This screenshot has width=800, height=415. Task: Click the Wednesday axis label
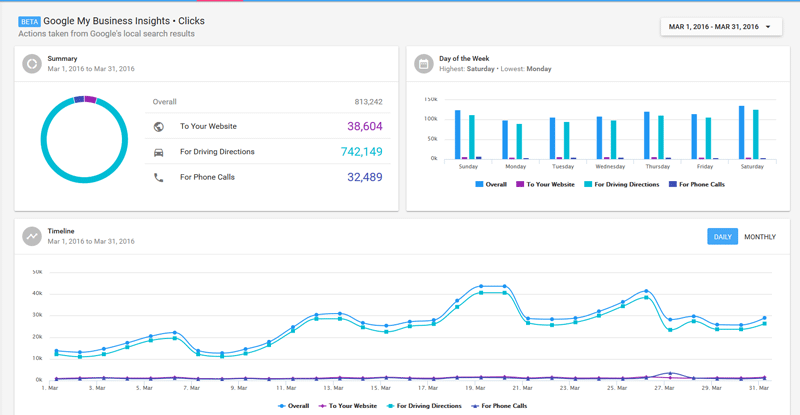point(610,167)
